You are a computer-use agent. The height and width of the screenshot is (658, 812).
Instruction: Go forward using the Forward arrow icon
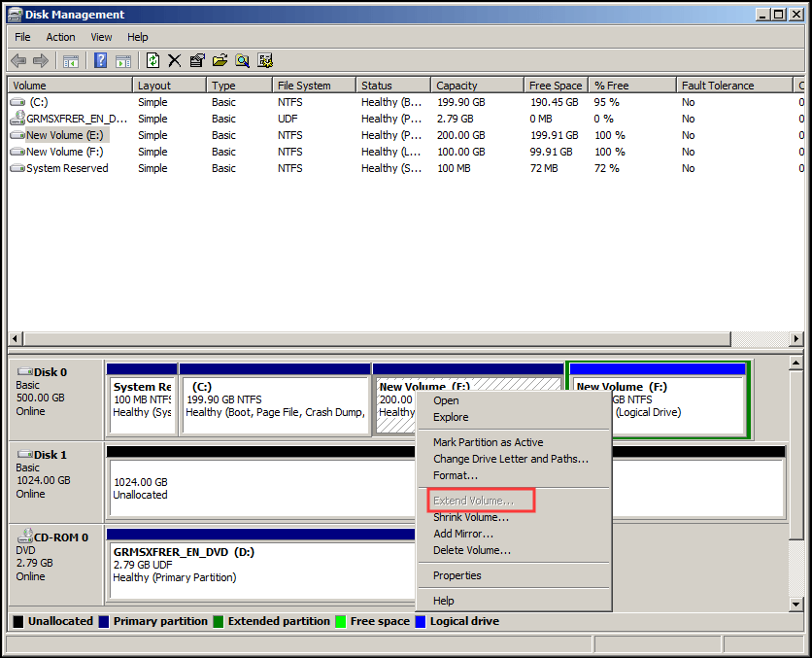click(x=40, y=60)
